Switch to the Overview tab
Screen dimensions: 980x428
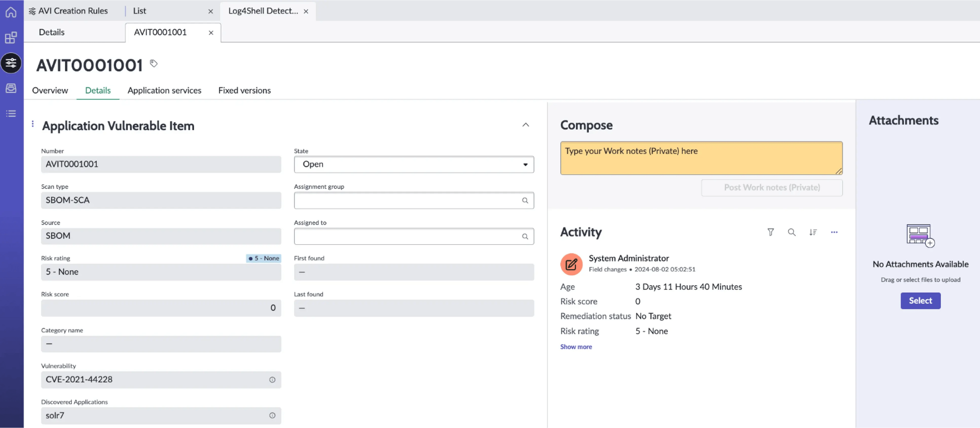pyautogui.click(x=50, y=91)
